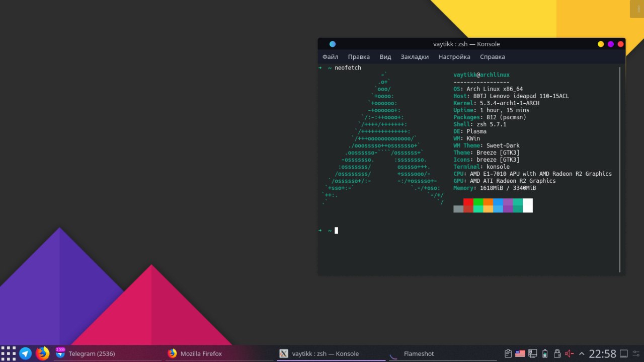The image size is (644, 362).
Task: Click the 'neofetch' command text
Action: (x=348, y=68)
